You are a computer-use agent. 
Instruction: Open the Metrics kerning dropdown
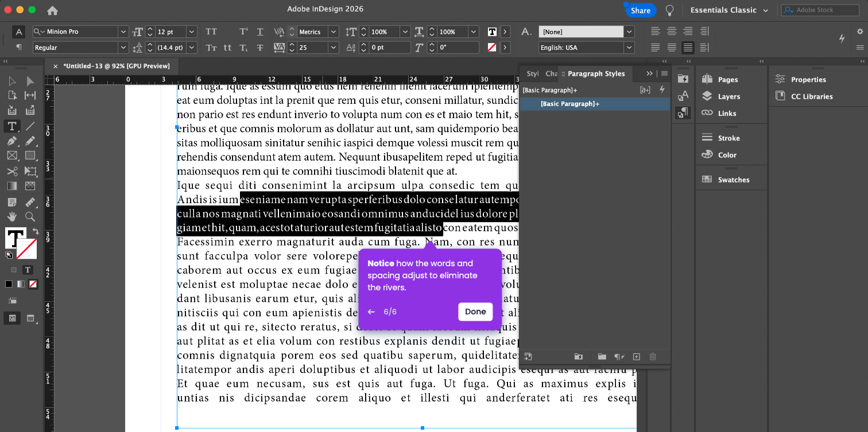[x=334, y=32]
